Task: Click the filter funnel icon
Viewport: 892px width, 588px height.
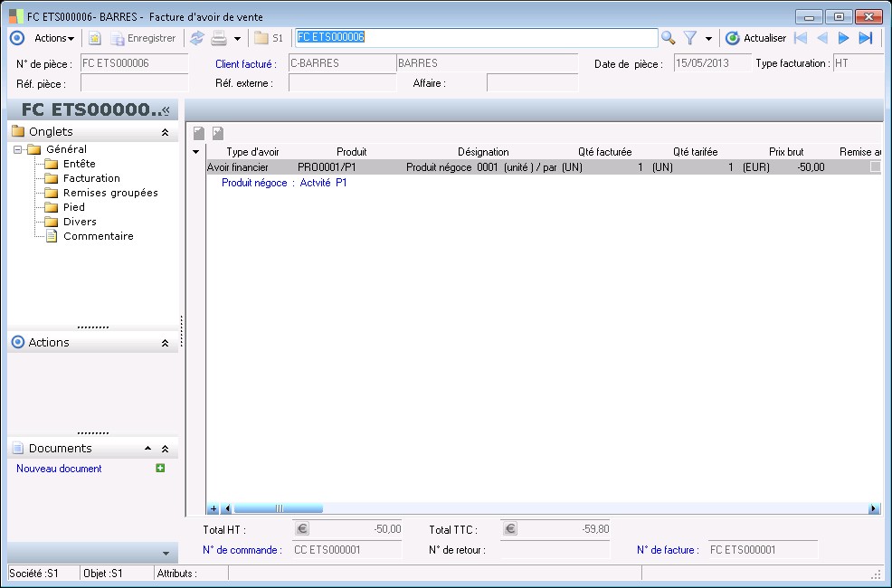Action: click(690, 38)
